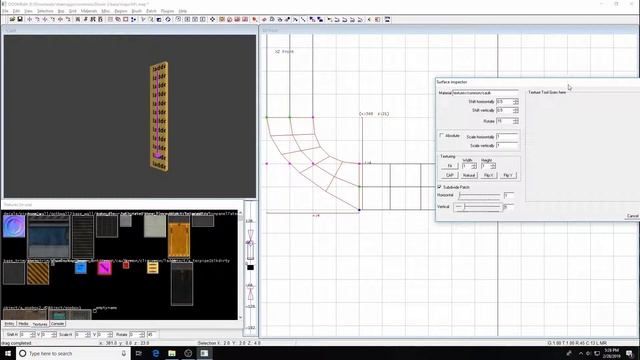Open the Brush menu
The width and height of the screenshot is (640, 360).
click(137, 11)
